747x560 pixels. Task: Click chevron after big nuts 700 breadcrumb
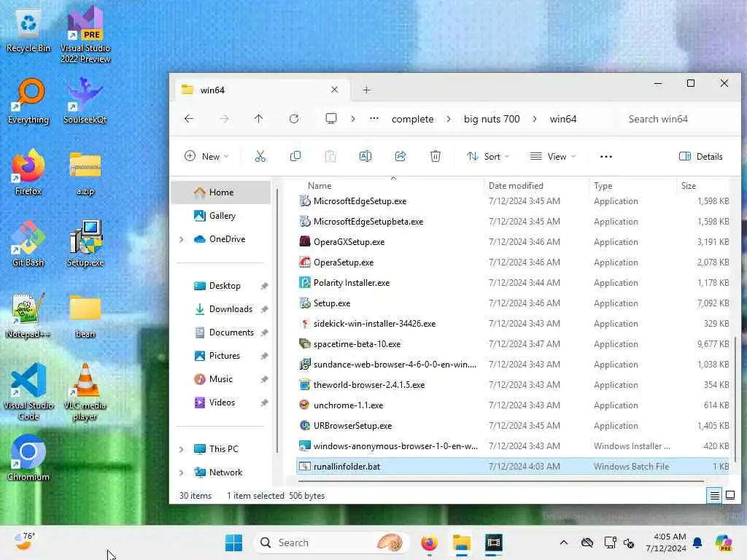535,119
